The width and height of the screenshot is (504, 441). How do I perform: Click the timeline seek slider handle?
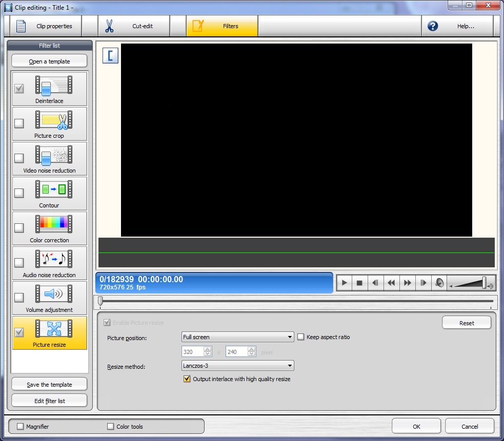100,301
